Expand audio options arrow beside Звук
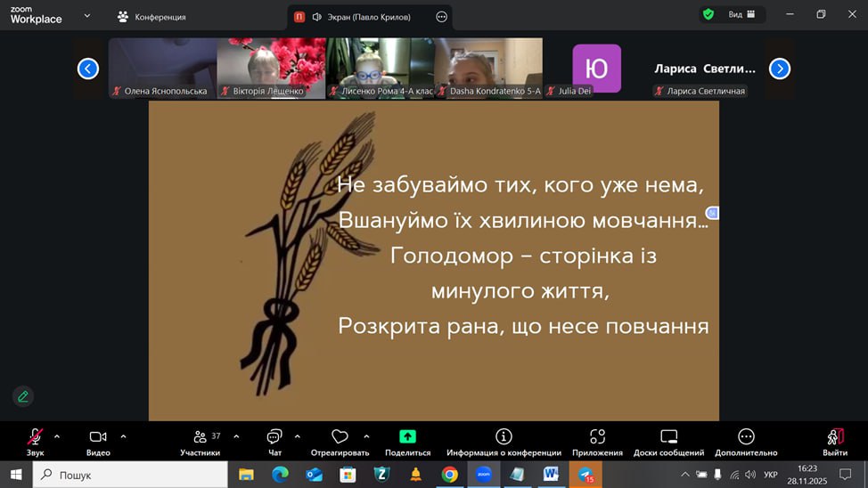Viewport: 868px width, 488px height. pyautogui.click(x=58, y=436)
